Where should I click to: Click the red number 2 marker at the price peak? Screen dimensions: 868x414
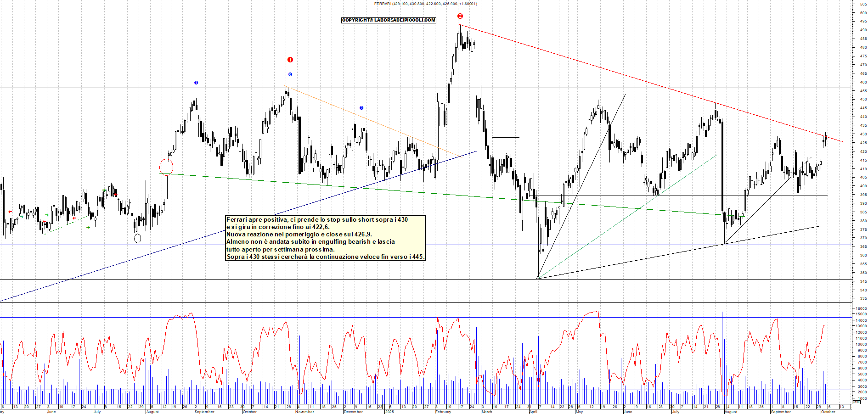pyautogui.click(x=460, y=16)
